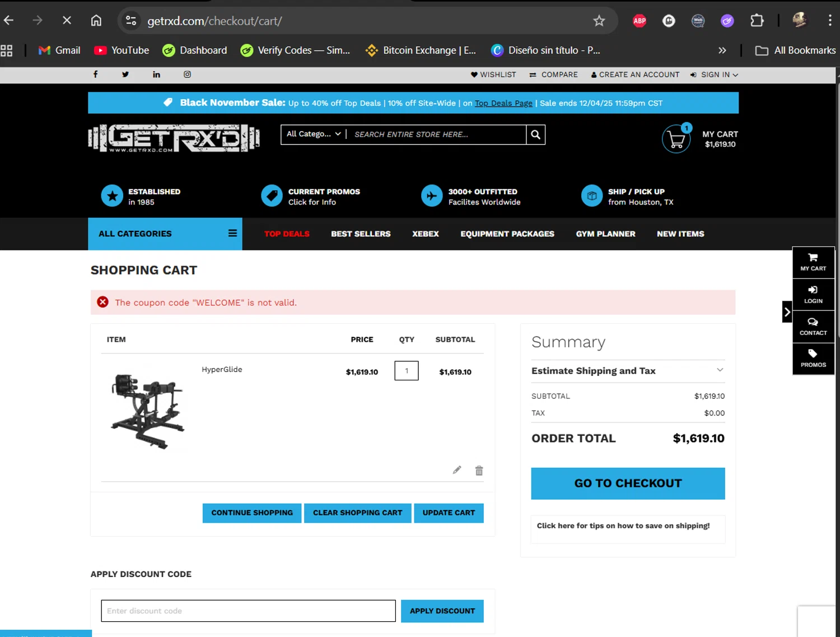Screen dimensions: 840x637
Task: Open My Cart in the side panel
Action: coord(813,262)
